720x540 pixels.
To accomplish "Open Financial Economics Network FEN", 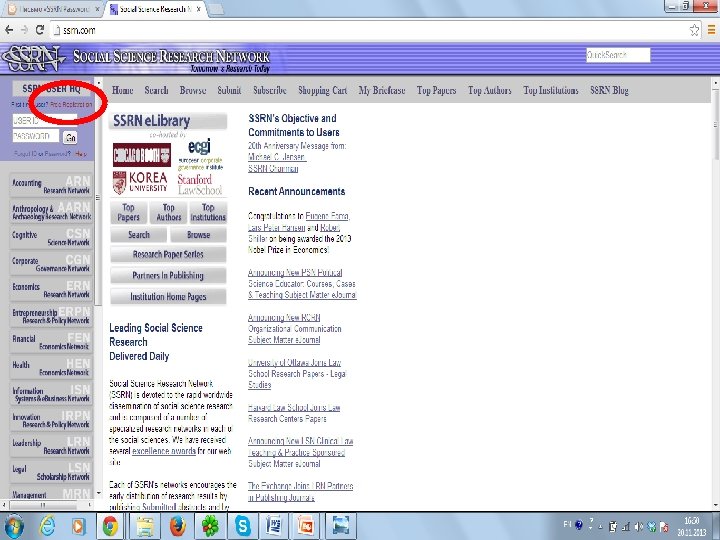I will click(51, 342).
